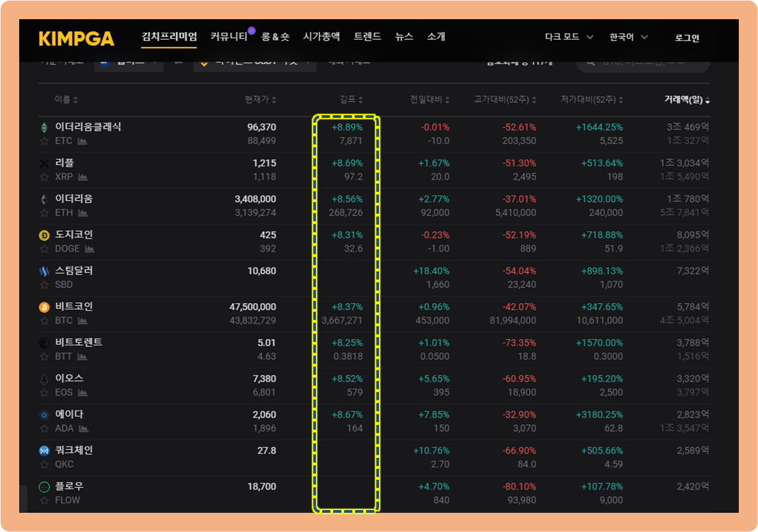The image size is (758, 532).
Task: Click the Ethereum Classic coin logo
Action: [x=44, y=128]
